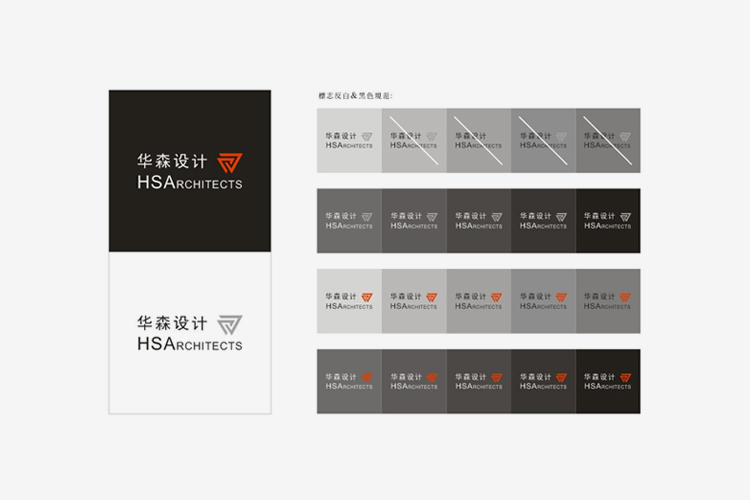Select middle struck-through swatch in top row
The image size is (750, 500).
tap(479, 140)
